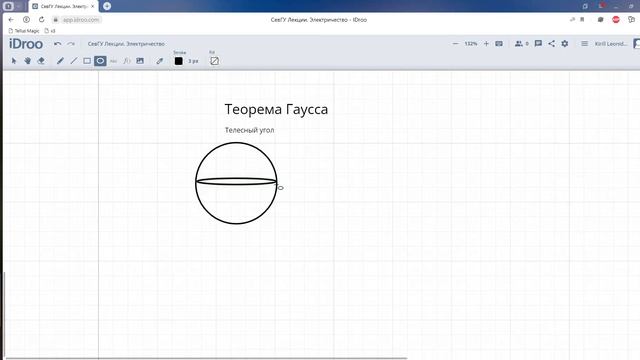Undo the last action
This screenshot has height=360, width=640.
click(58, 44)
